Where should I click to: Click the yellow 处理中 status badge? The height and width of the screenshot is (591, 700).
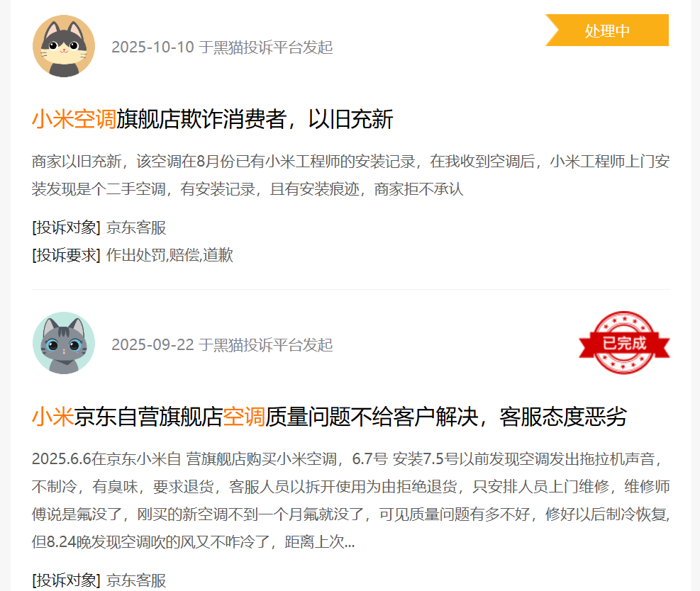point(607,30)
